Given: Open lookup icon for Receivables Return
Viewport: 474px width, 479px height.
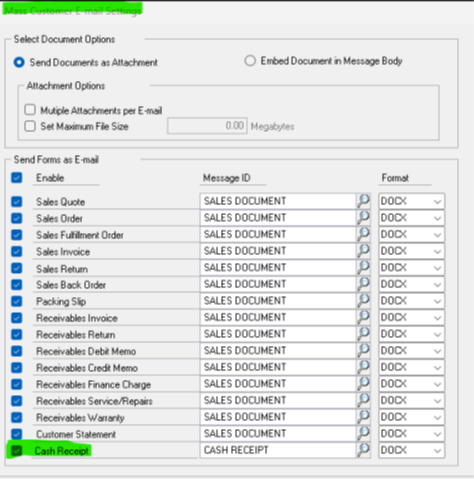Looking at the screenshot, I should (363, 334).
